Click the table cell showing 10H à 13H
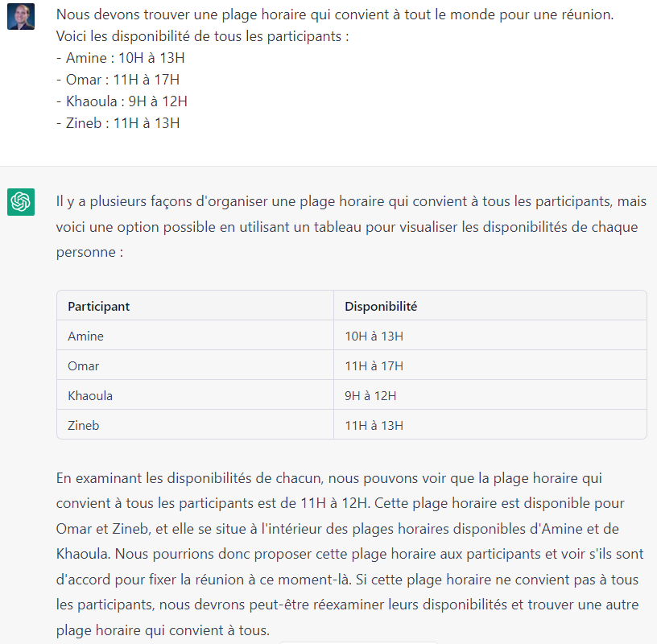 [x=374, y=336]
